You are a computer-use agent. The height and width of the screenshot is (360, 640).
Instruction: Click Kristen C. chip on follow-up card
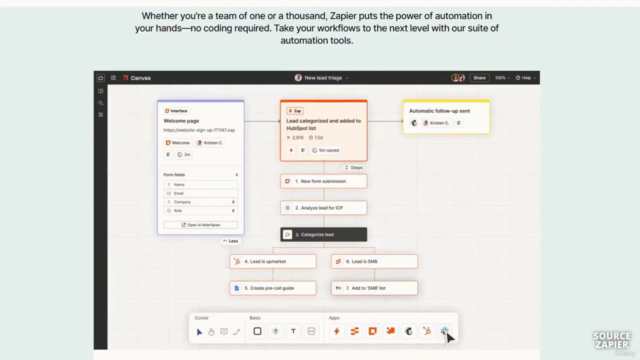point(436,123)
